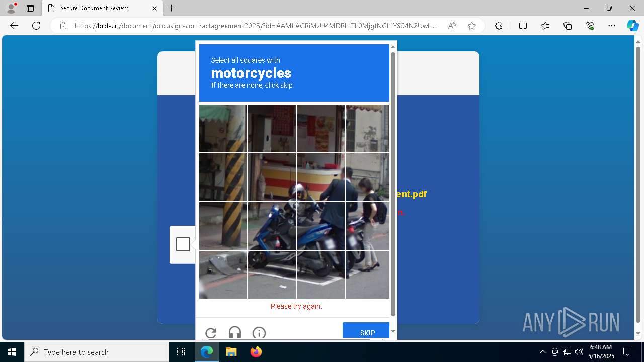This screenshot has height=362, width=644.
Task: Click the 'Please try again.' message
Action: pyautogui.click(x=296, y=306)
